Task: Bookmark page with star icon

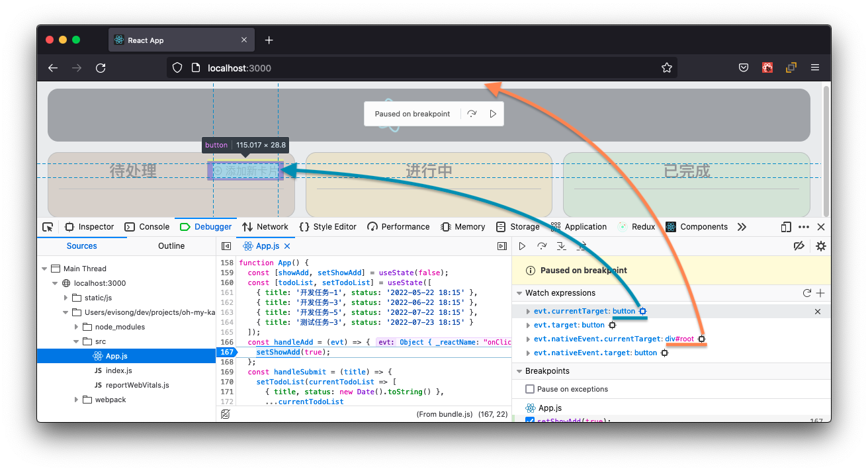Action: coord(667,67)
